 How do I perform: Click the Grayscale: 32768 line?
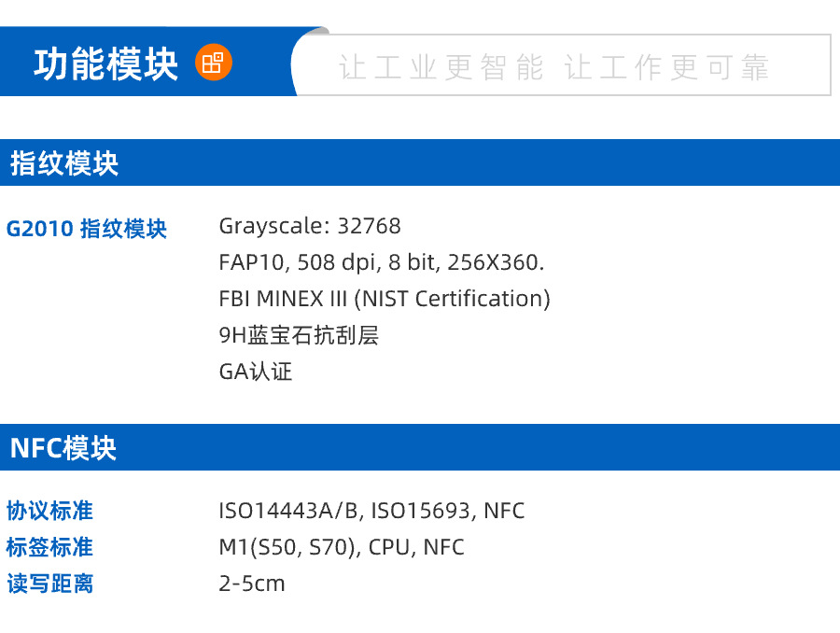309,226
